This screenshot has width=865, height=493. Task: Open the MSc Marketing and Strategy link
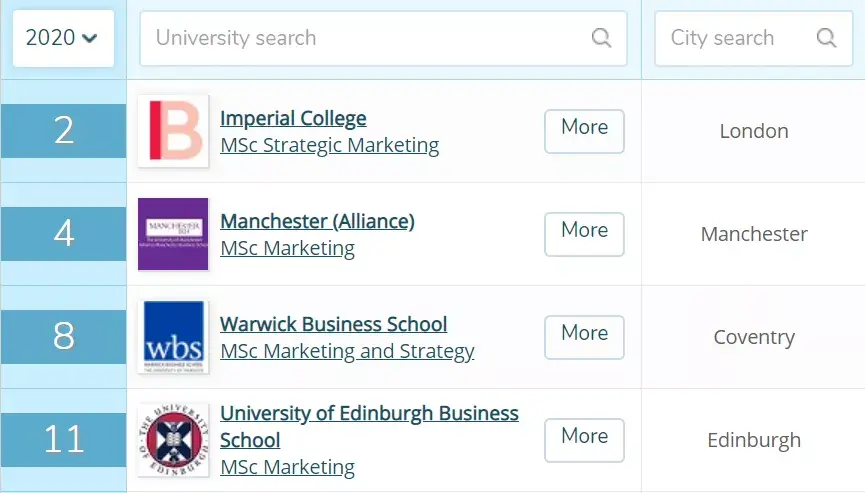(x=347, y=351)
